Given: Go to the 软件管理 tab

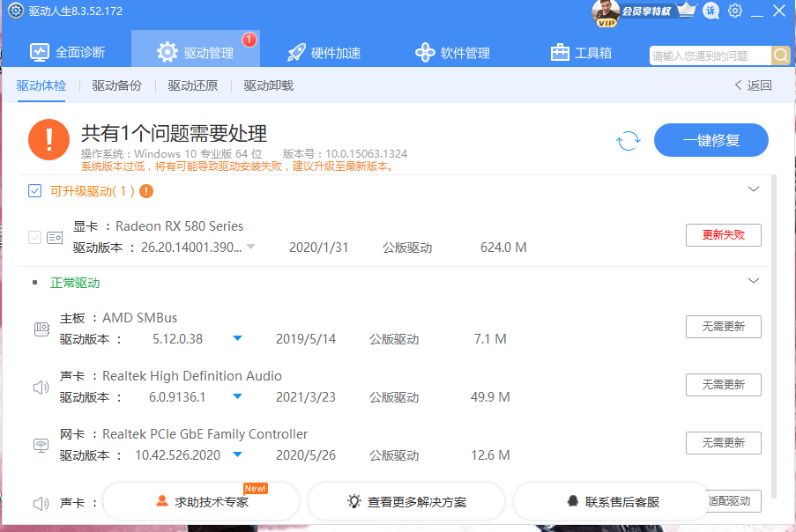Looking at the screenshot, I should 452,52.
